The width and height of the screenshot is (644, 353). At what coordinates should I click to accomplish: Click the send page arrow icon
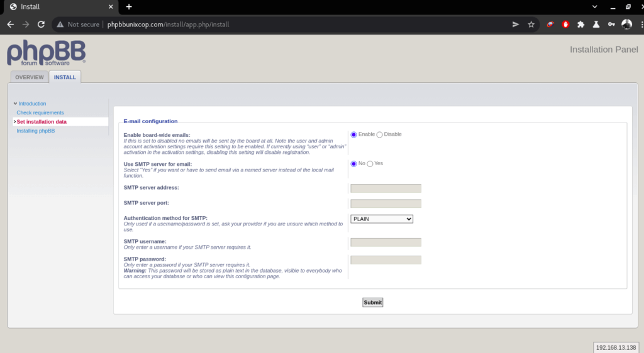click(516, 24)
